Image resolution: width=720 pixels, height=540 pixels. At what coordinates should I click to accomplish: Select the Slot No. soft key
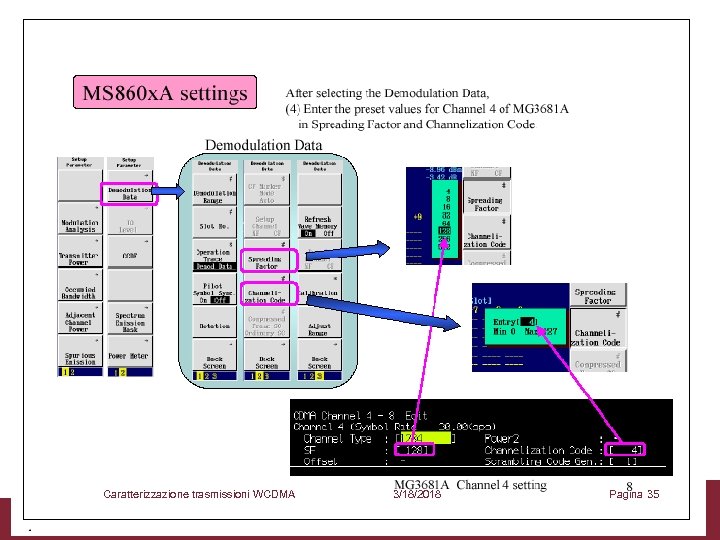point(214,222)
